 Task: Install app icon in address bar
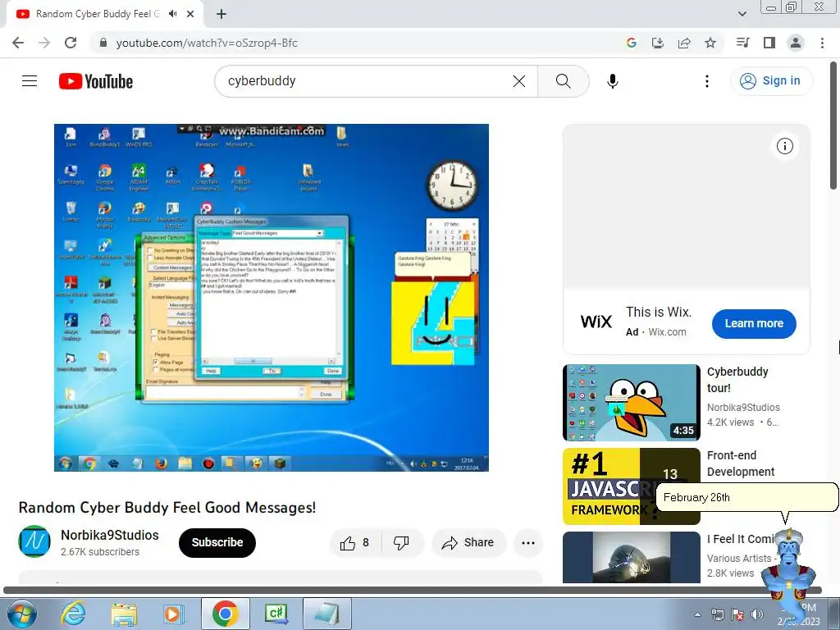click(x=658, y=43)
